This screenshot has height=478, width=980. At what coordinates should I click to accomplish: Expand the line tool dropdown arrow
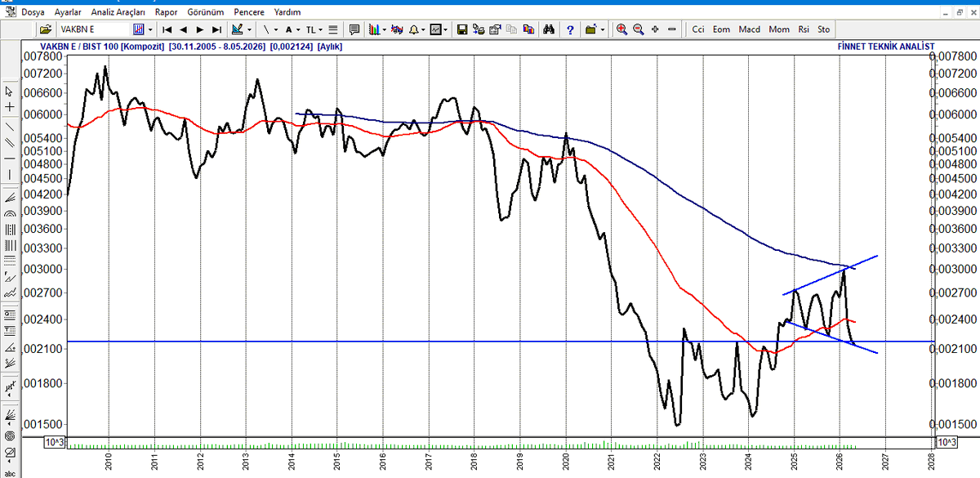pos(276,29)
